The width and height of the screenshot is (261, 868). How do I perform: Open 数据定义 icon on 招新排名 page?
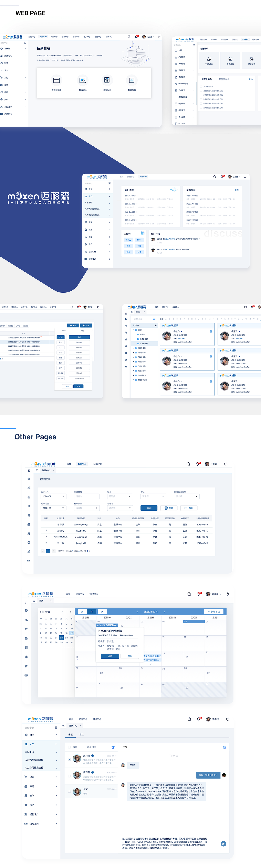(x=83, y=80)
